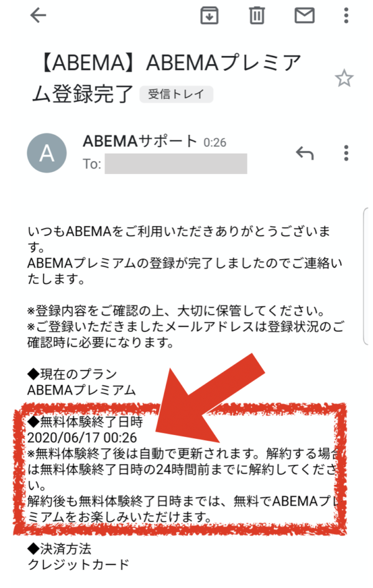
Task: Tap the ◆無料体験終了日時 heading
Action: (x=85, y=422)
